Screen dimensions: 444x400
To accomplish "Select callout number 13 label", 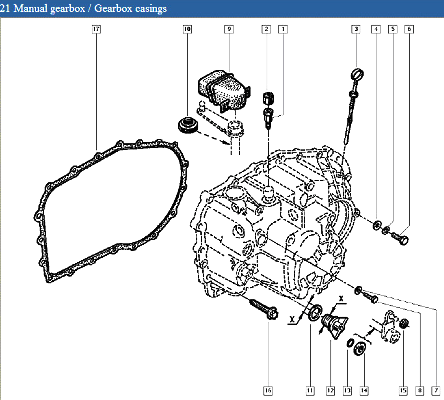I will tap(347, 390).
